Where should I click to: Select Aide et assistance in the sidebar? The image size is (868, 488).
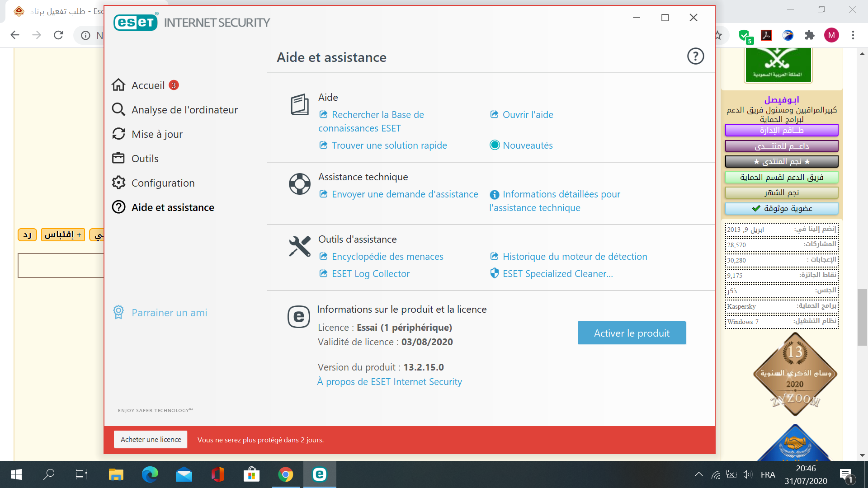[x=173, y=207]
